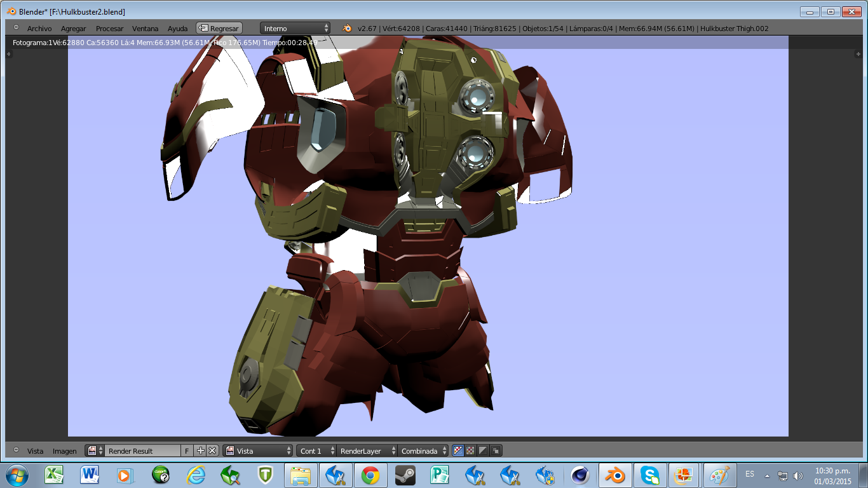
Task: Toggle alpha channel display
Action: [x=484, y=451]
